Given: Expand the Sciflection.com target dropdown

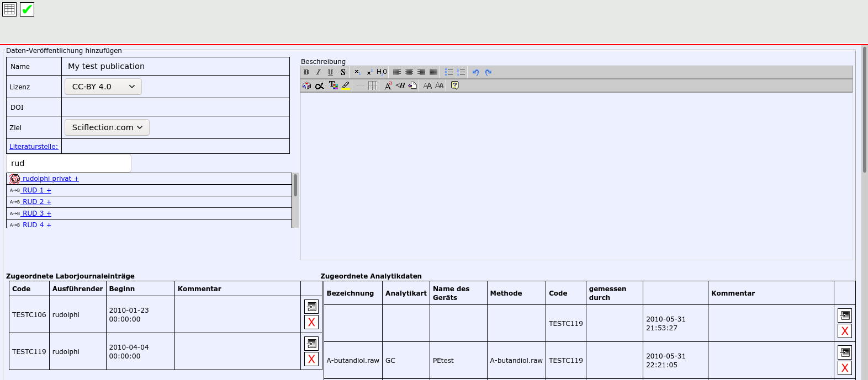Looking at the screenshot, I should click(x=107, y=127).
